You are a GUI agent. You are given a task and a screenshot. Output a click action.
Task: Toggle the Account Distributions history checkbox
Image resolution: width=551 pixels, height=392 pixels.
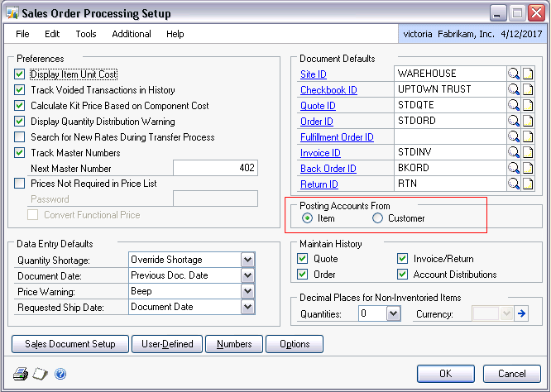coord(403,275)
